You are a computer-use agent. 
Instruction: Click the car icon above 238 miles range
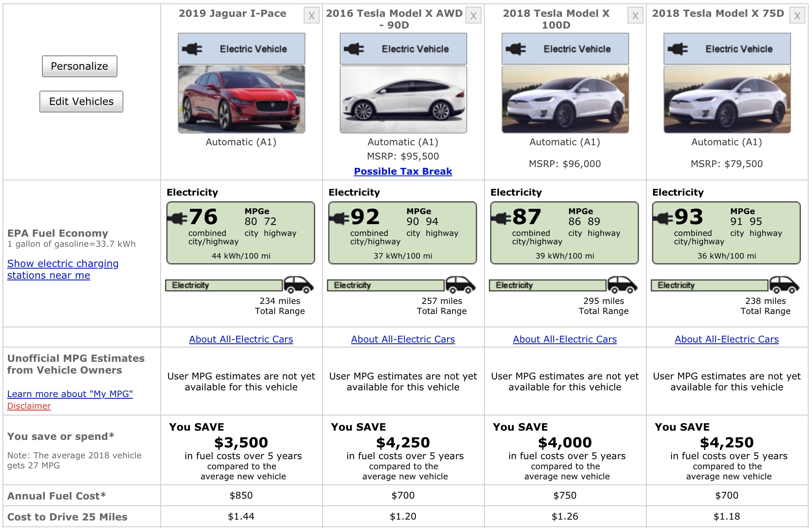point(784,285)
